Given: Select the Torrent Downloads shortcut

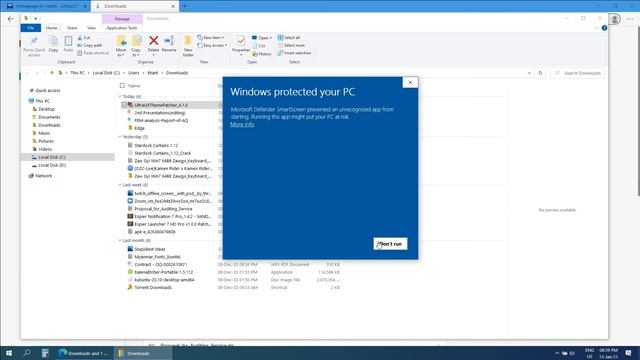Looking at the screenshot, I should point(149,287).
